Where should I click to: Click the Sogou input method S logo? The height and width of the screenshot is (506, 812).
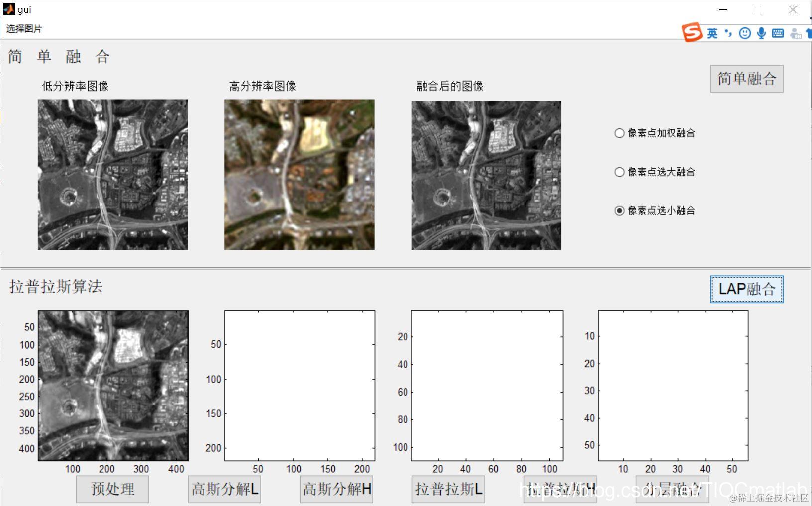(x=692, y=32)
